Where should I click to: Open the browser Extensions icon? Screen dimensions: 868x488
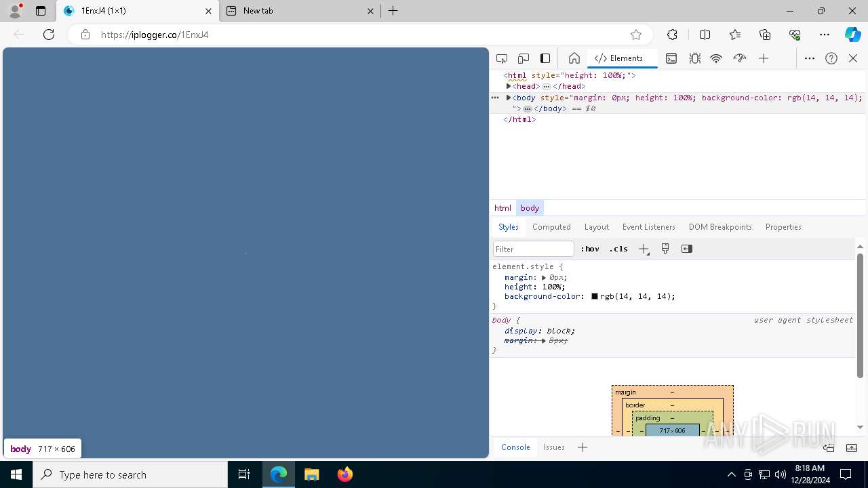point(672,35)
